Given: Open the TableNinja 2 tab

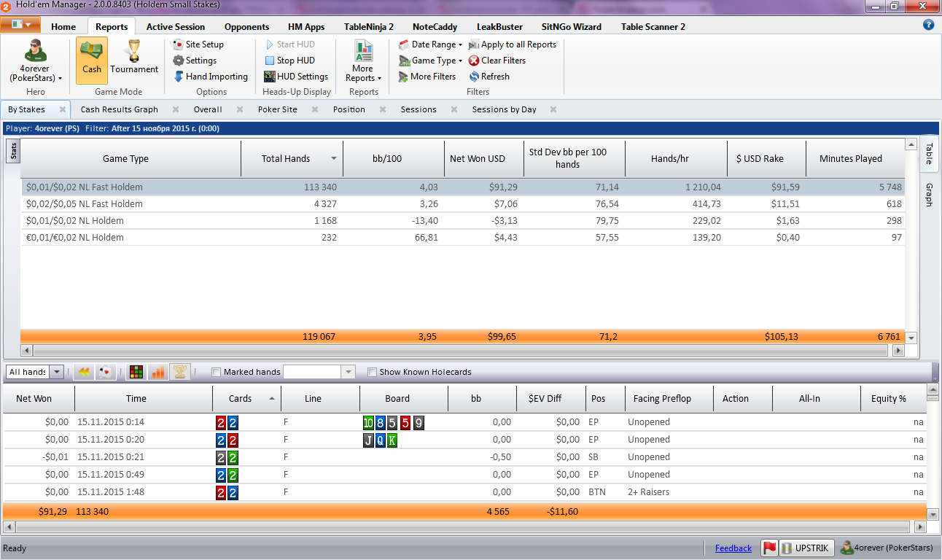Looking at the screenshot, I should (x=369, y=27).
